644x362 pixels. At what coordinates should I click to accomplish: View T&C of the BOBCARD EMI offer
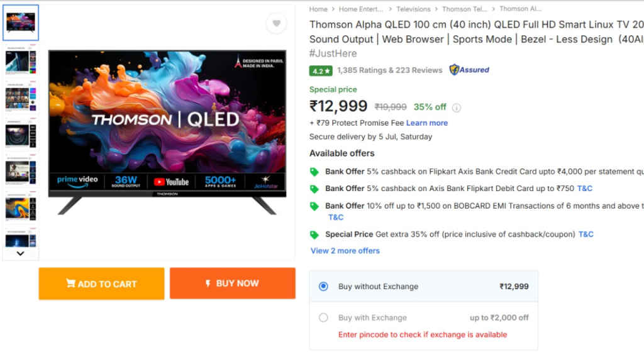click(335, 217)
